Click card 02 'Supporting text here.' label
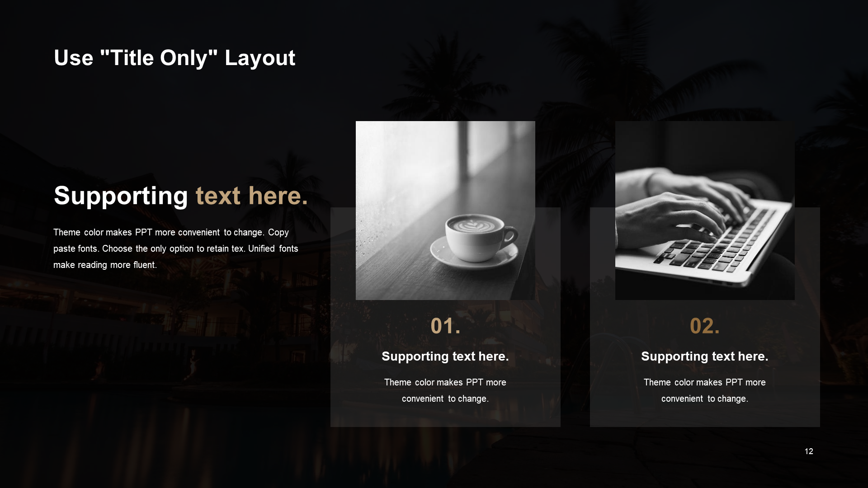 pos(705,356)
